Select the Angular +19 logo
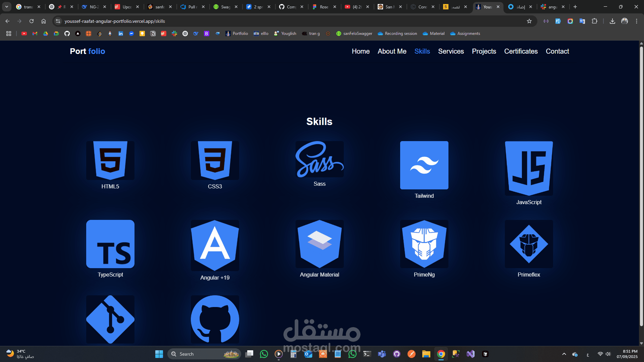 point(215,245)
